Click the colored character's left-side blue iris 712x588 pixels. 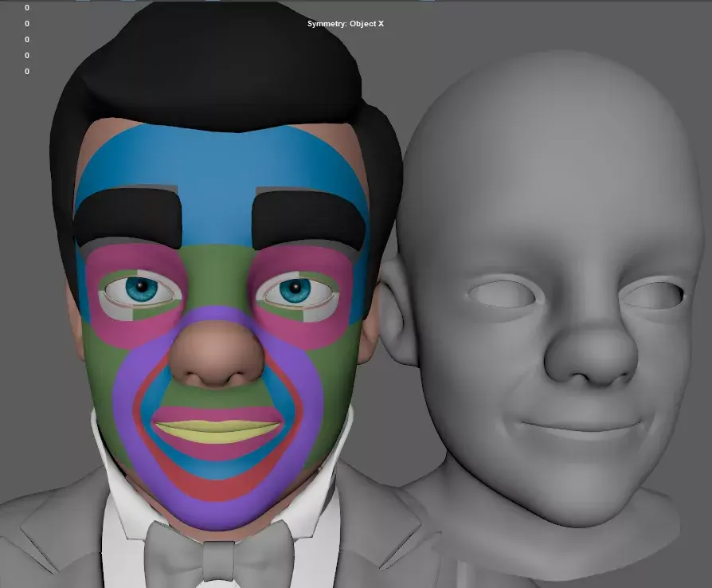point(143,288)
